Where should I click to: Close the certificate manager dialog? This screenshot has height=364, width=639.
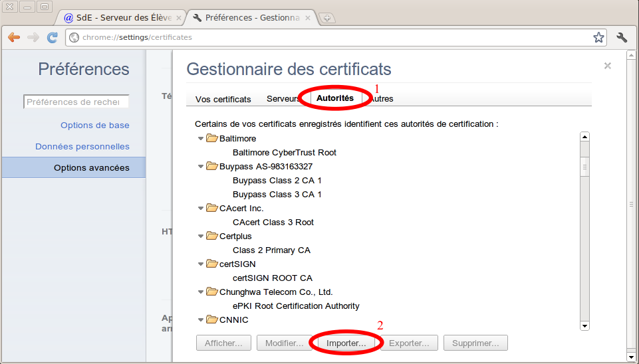point(607,66)
